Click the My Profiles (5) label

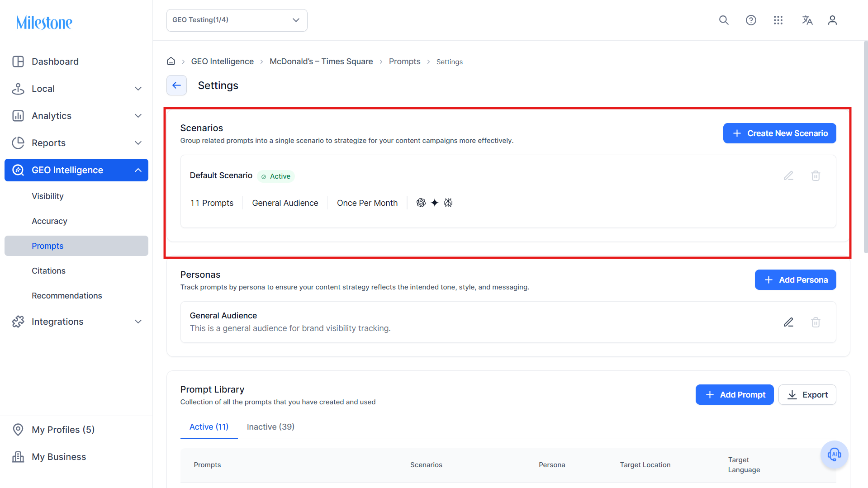coord(63,430)
